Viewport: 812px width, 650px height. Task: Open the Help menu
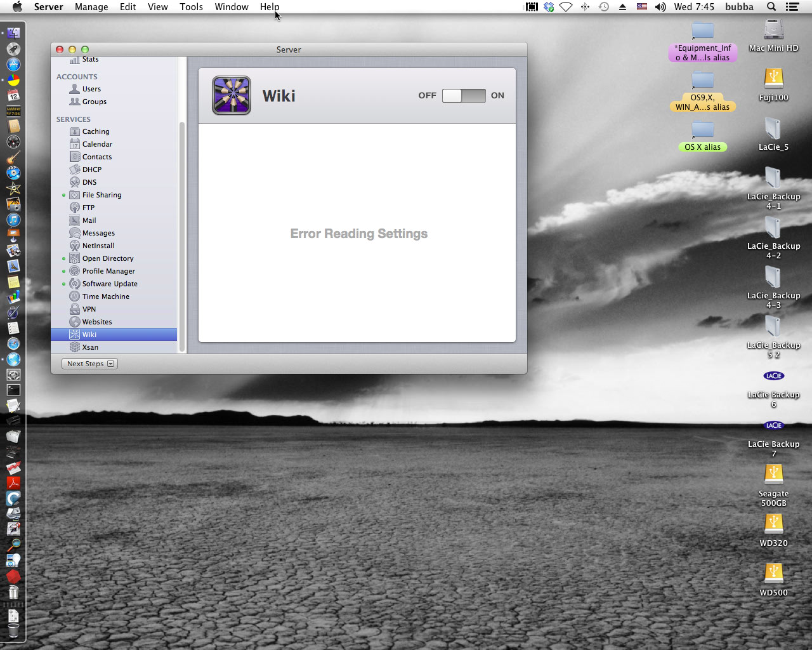click(x=270, y=7)
